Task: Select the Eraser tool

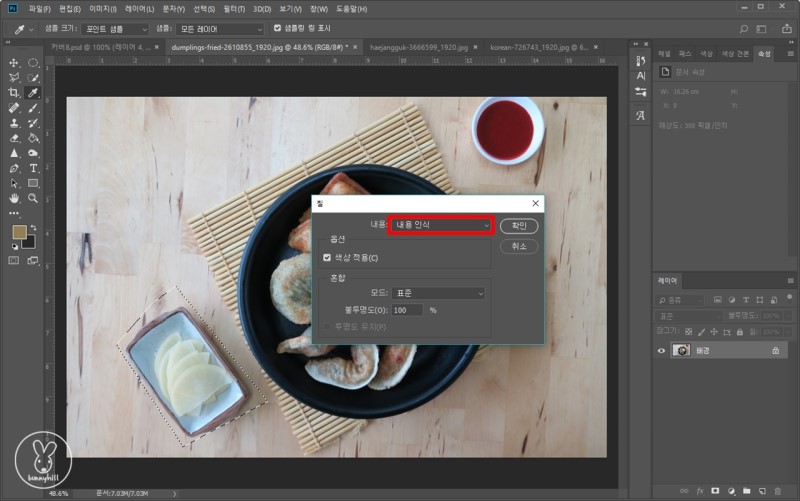Action: pyautogui.click(x=14, y=138)
